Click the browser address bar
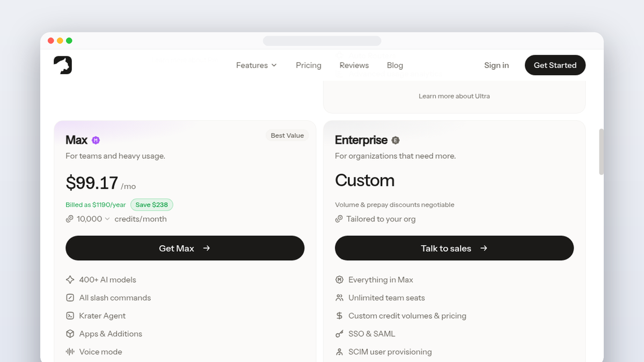The width and height of the screenshot is (644, 362). click(x=322, y=41)
